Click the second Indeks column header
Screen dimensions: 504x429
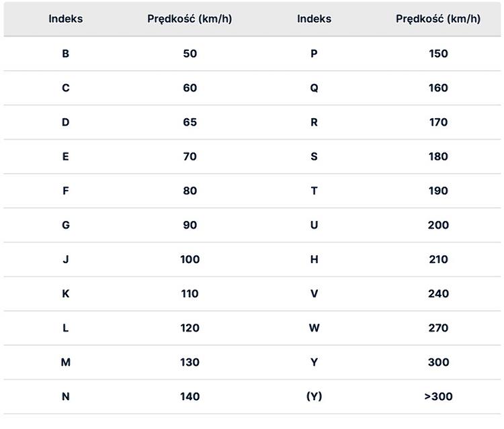pos(314,19)
